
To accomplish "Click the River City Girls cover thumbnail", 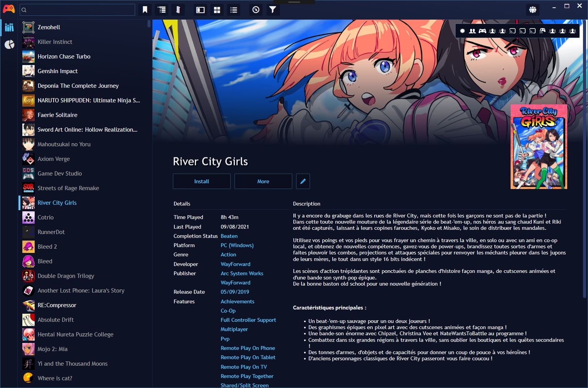I will click(x=539, y=147).
